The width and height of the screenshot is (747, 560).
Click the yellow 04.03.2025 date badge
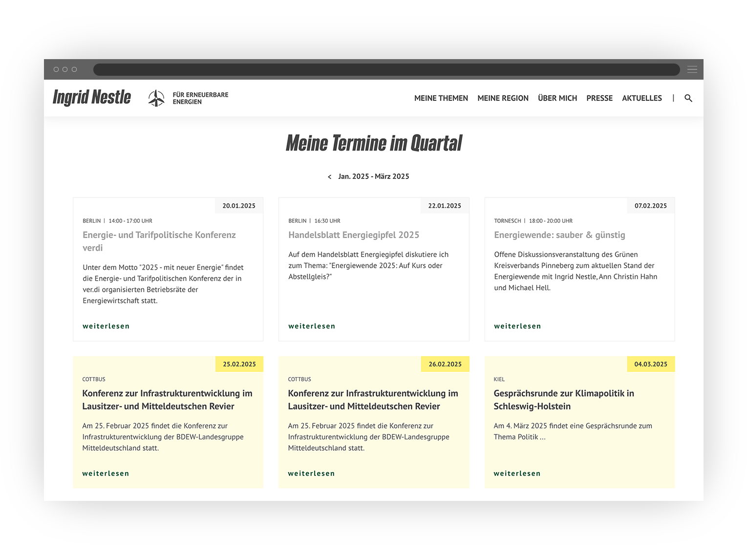(651, 364)
